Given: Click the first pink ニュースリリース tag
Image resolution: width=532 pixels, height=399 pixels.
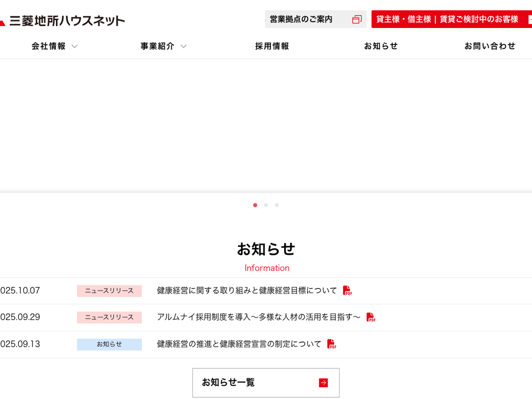Looking at the screenshot, I should 109,291.
